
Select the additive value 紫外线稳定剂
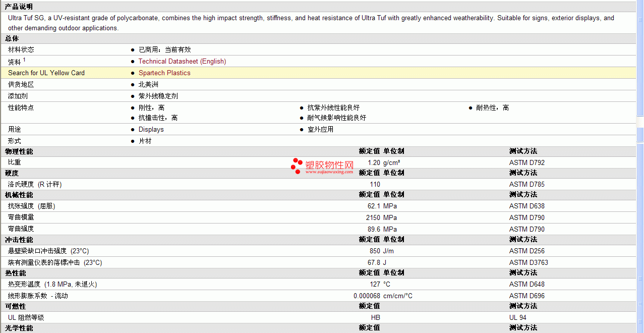coord(158,96)
